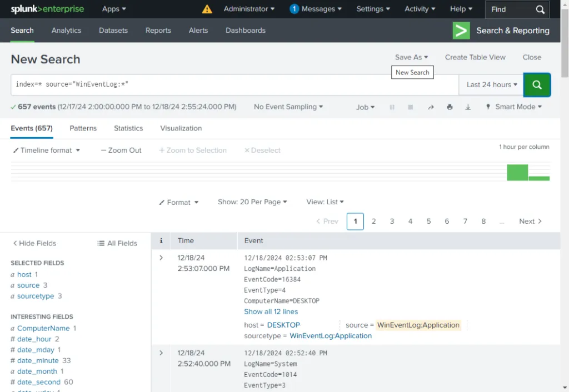Click the Search & Reporting app icon
The width and height of the screenshot is (569, 392).
[461, 31]
